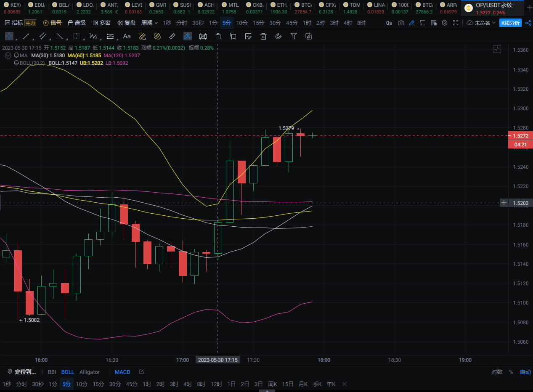Select the trend line drawing tool

tap(26, 36)
